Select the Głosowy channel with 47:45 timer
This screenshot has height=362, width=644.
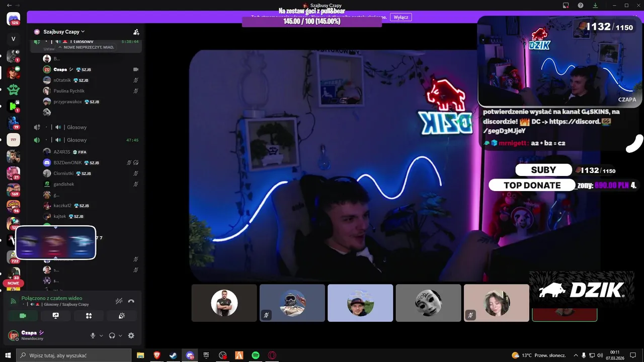pyautogui.click(x=86, y=140)
